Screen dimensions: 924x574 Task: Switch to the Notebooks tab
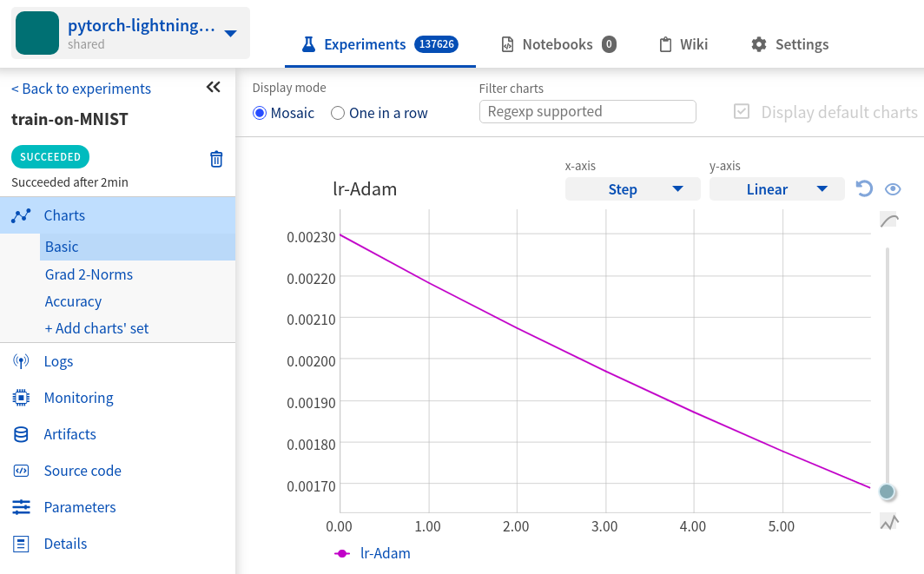pyautogui.click(x=558, y=44)
